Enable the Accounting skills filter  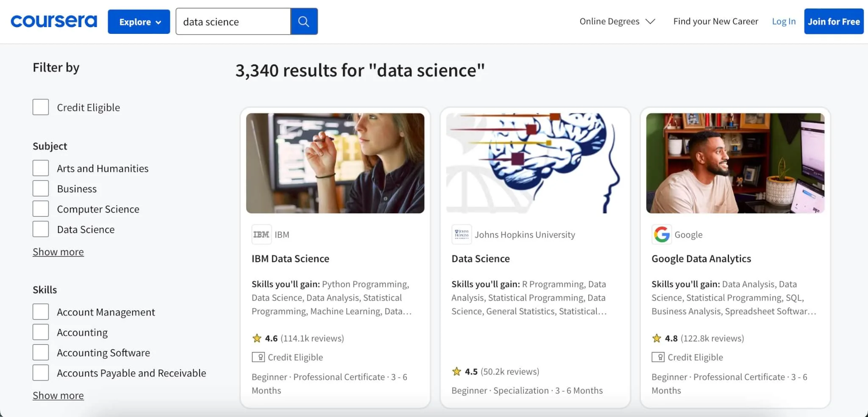click(40, 331)
